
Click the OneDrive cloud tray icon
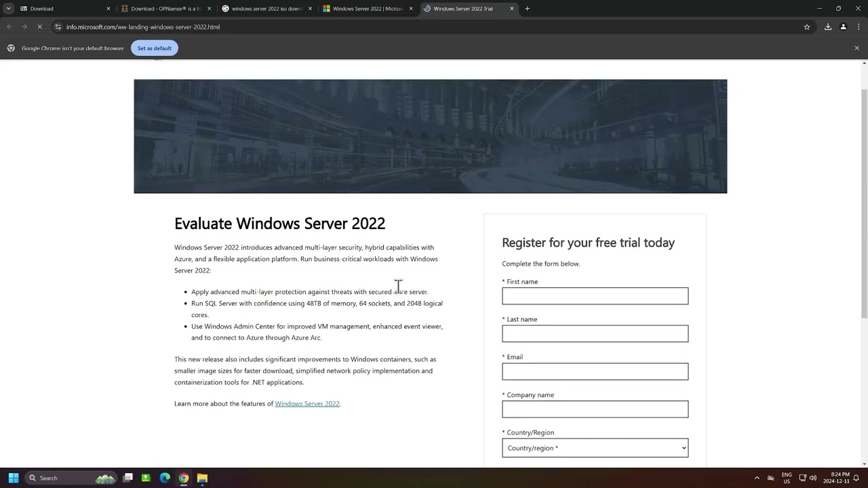pos(771,478)
